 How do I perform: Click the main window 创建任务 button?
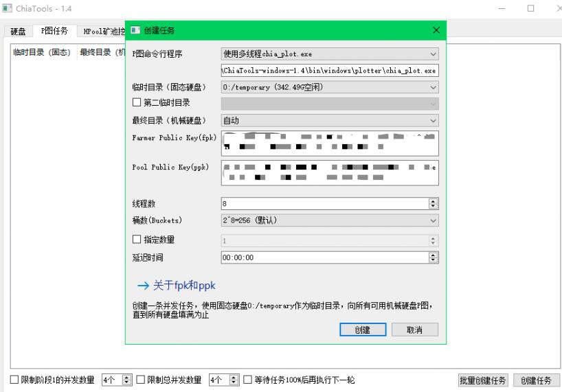(537, 380)
